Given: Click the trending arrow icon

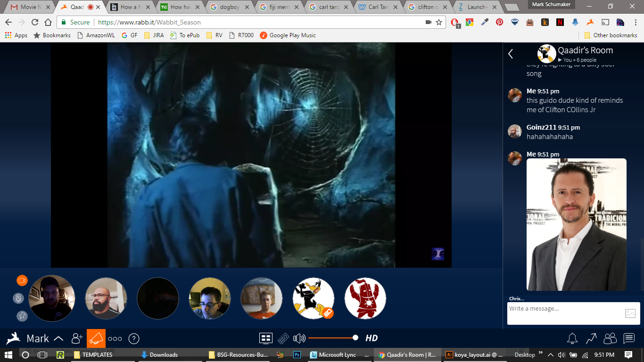Looking at the screenshot, I should [591, 338].
